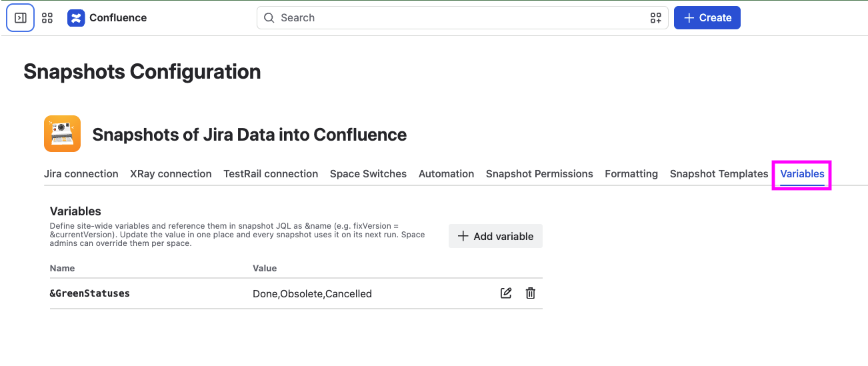This screenshot has width=868, height=366.
Task: Open the AI search icon in search bar
Action: (655, 18)
